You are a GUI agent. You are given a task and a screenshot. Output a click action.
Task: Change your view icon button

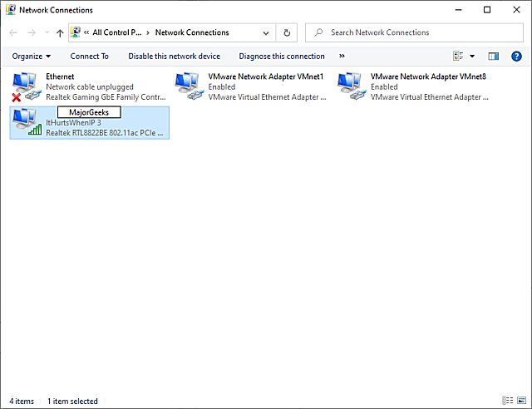click(x=458, y=56)
